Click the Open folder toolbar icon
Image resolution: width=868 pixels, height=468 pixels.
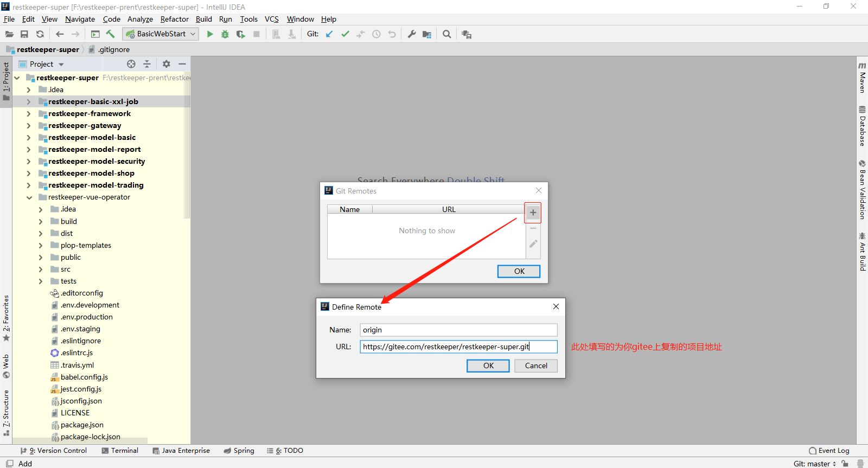[9, 34]
